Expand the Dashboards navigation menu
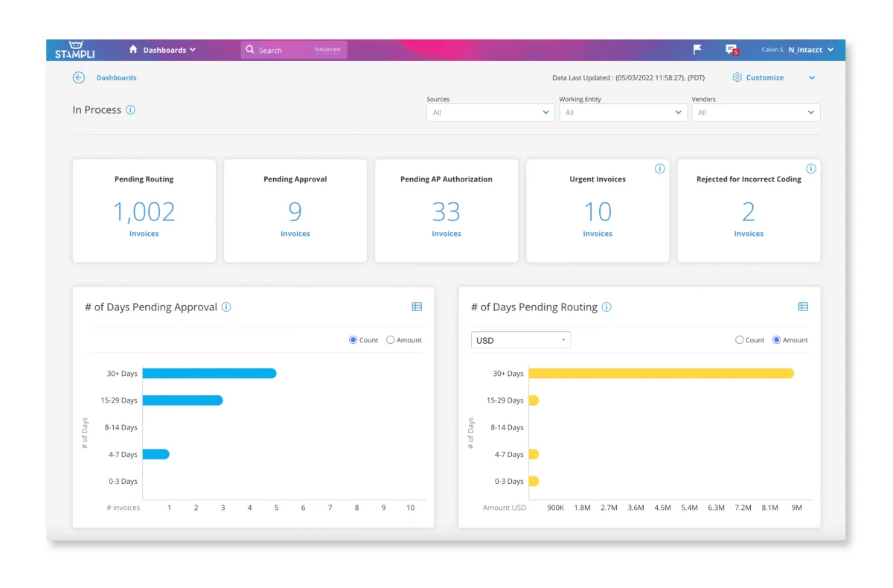Screen dimensions: 893x588 168,49
